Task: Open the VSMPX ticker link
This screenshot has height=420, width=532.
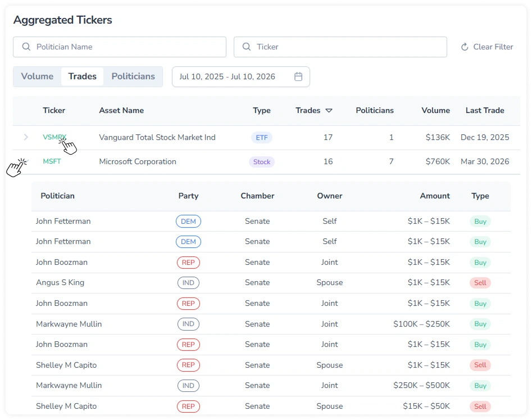Action: click(54, 137)
